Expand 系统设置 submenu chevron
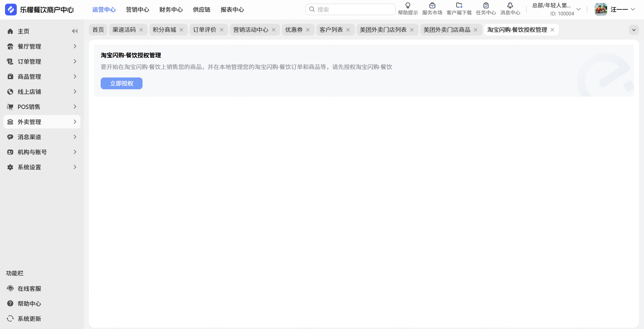The width and height of the screenshot is (644, 329). coord(75,167)
